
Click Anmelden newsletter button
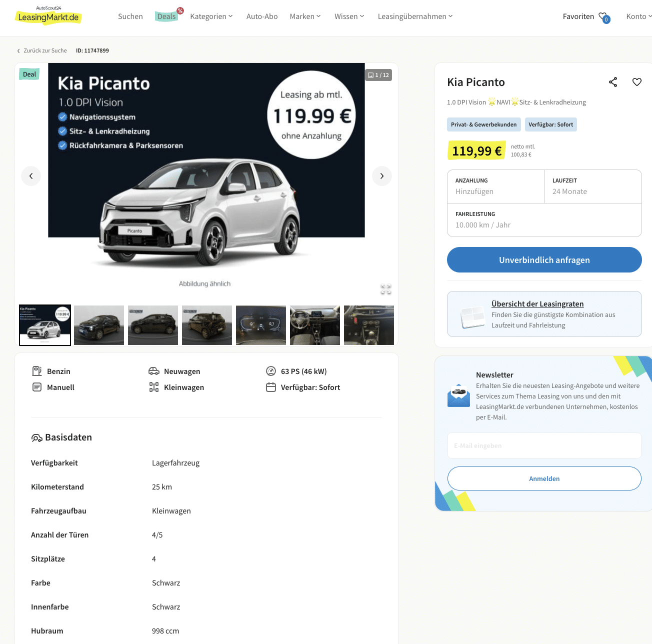point(544,478)
